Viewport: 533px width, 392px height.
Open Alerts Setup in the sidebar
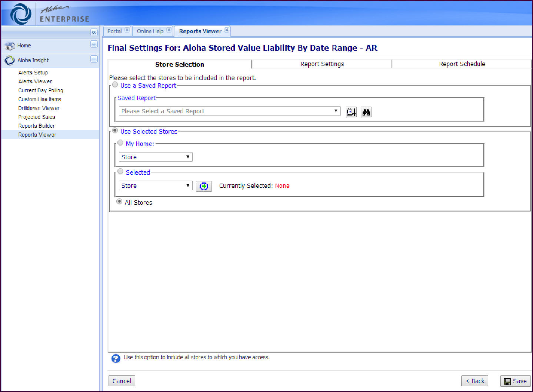click(33, 73)
